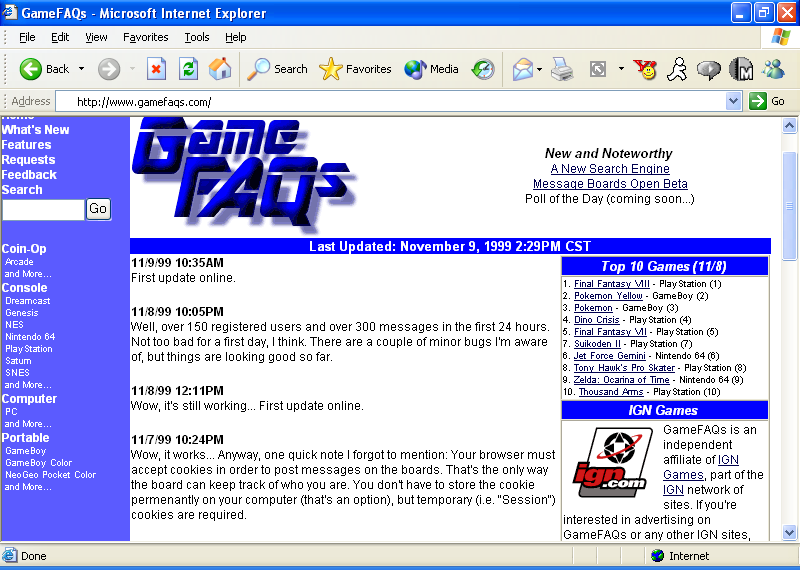
Task: Go to Home page house icon
Action: click(x=220, y=69)
